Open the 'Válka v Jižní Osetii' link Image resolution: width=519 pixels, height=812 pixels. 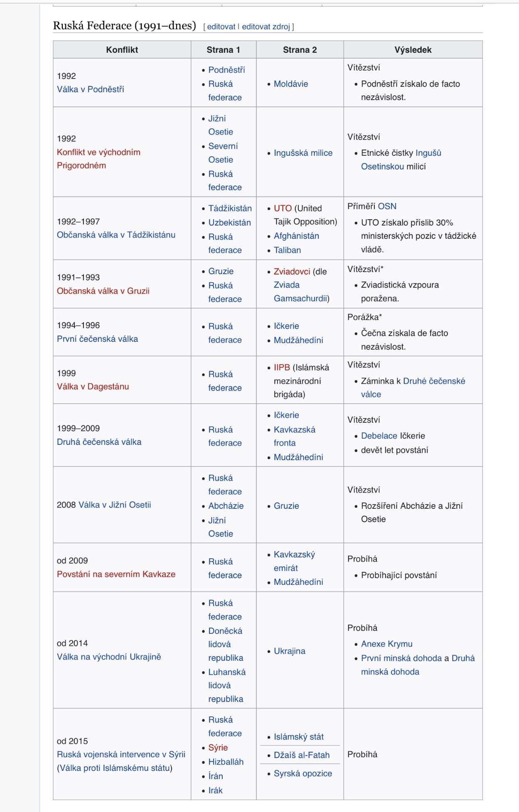(x=115, y=505)
